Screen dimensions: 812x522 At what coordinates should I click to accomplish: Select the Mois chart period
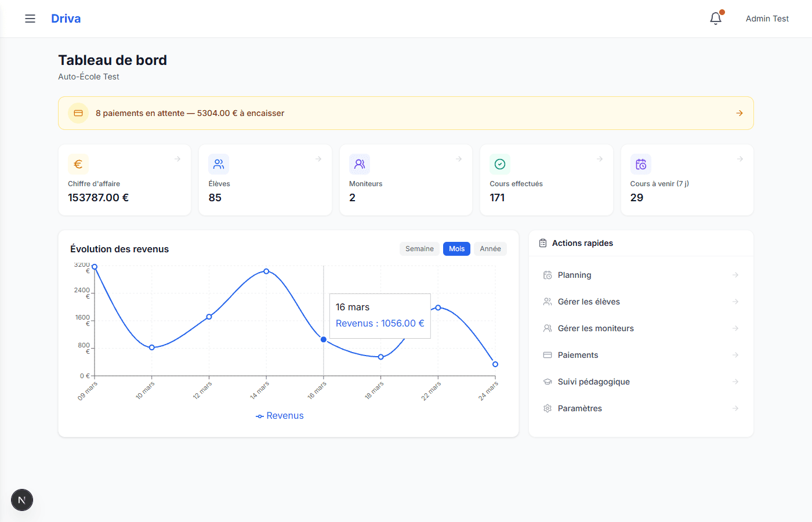pos(456,249)
